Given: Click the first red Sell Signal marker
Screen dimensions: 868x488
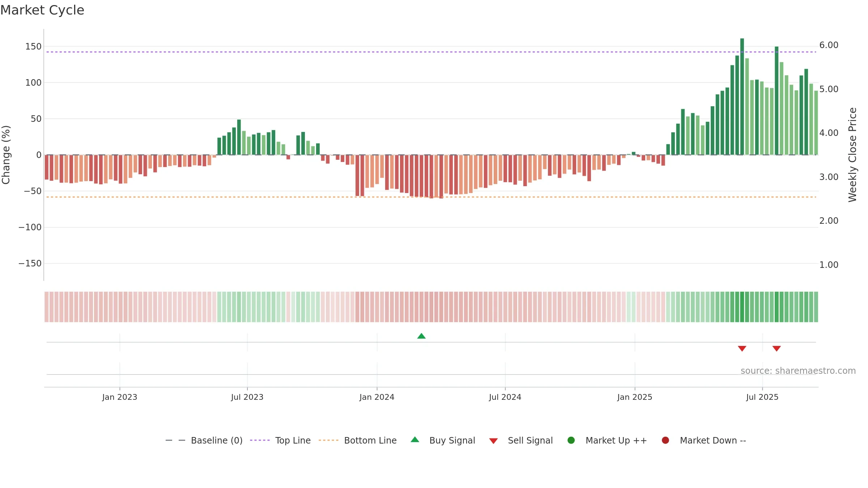Looking at the screenshot, I should coord(742,348).
